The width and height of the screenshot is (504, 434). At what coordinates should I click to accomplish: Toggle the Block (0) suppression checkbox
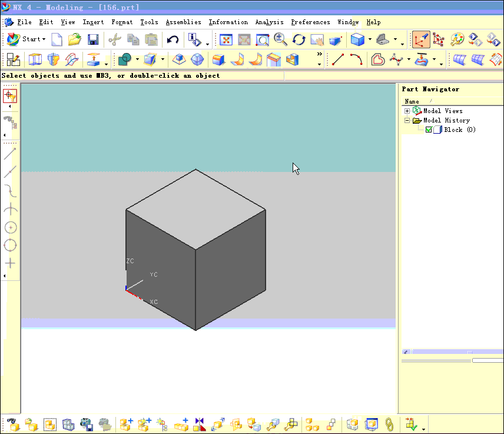[429, 130]
